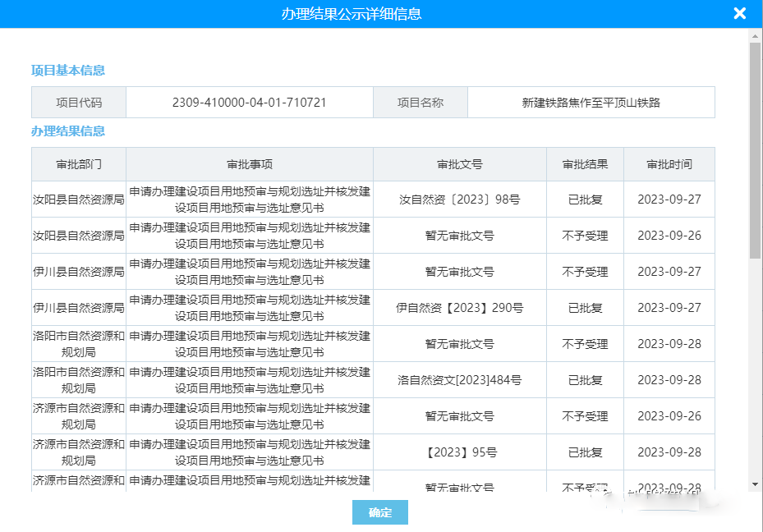The height and width of the screenshot is (532, 763).
Task: Select approval number 汝自然资〔2023〕98号
Action: click(x=459, y=199)
